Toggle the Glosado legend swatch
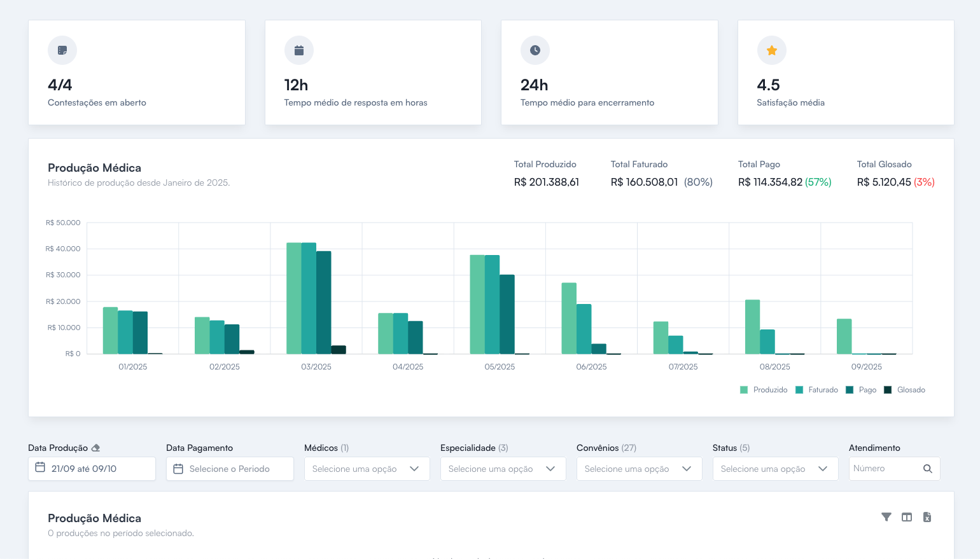Image resolution: width=980 pixels, height=559 pixels. [x=888, y=390]
